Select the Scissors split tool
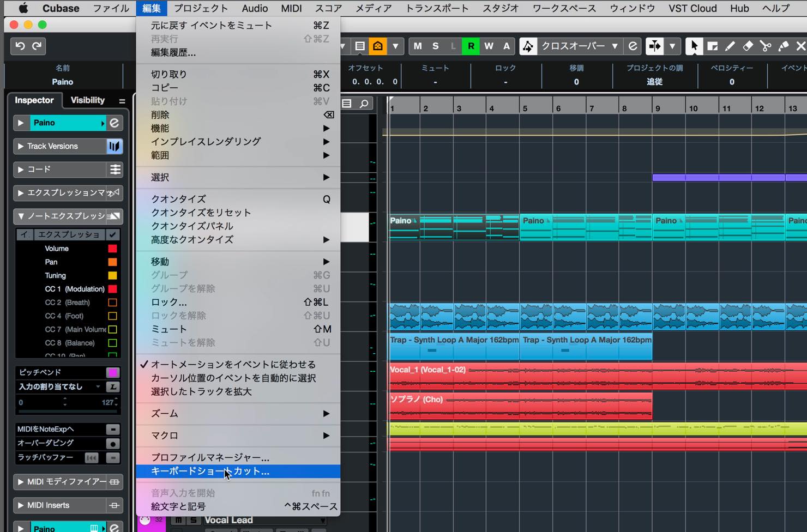 [766, 46]
